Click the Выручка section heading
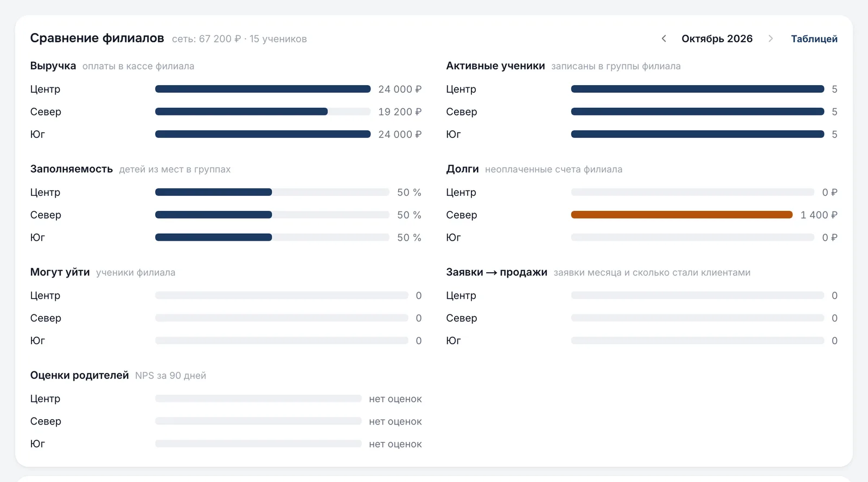 pyautogui.click(x=53, y=66)
